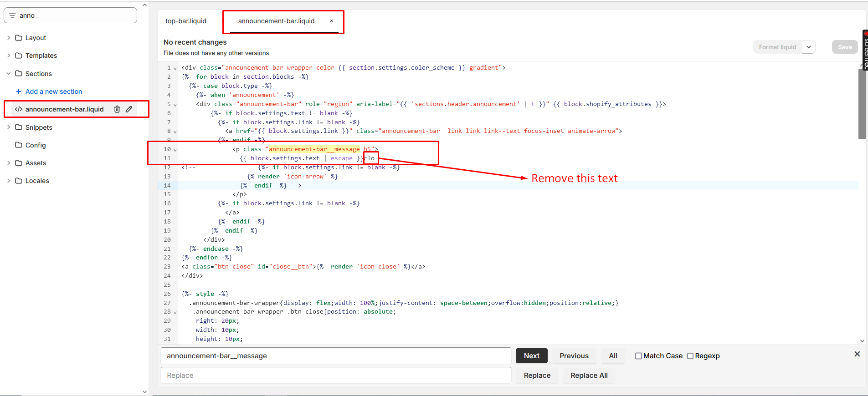Enable the Match Case checkbox

[638, 356]
